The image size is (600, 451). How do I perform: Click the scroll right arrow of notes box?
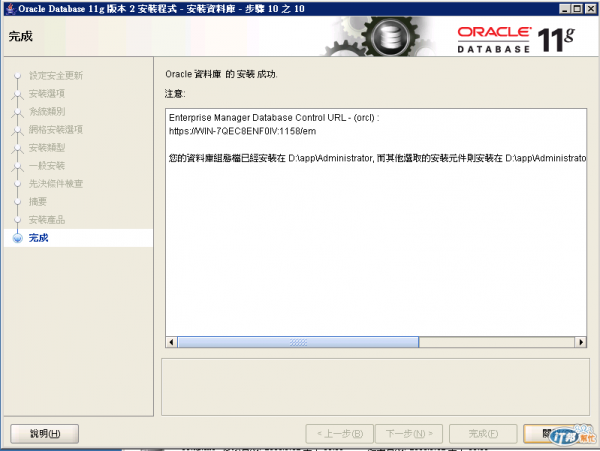tap(581, 342)
